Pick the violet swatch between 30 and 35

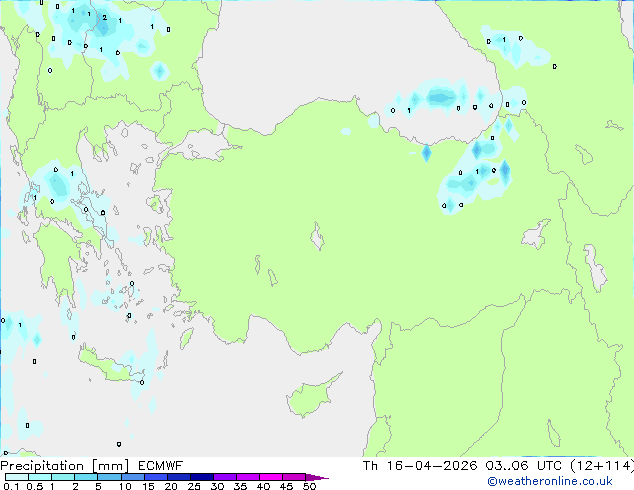225,477
